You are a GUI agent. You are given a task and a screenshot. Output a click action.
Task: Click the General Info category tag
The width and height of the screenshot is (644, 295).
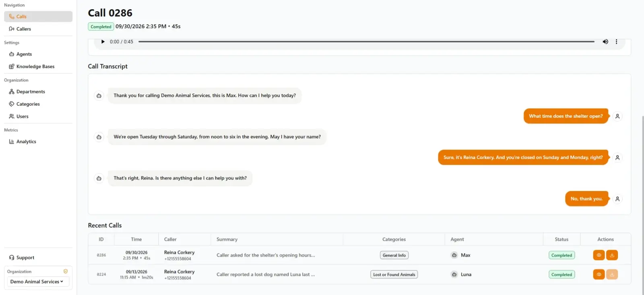coord(394,255)
